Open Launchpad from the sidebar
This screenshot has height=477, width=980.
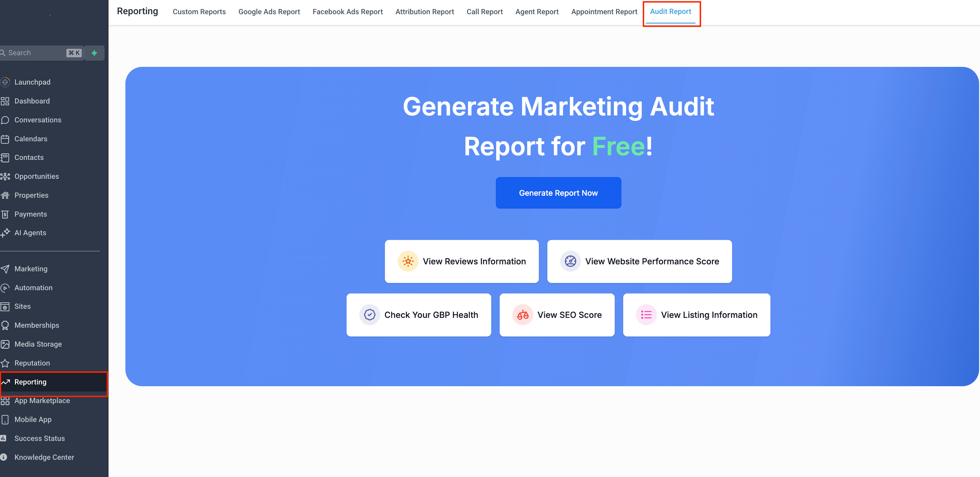(x=32, y=82)
